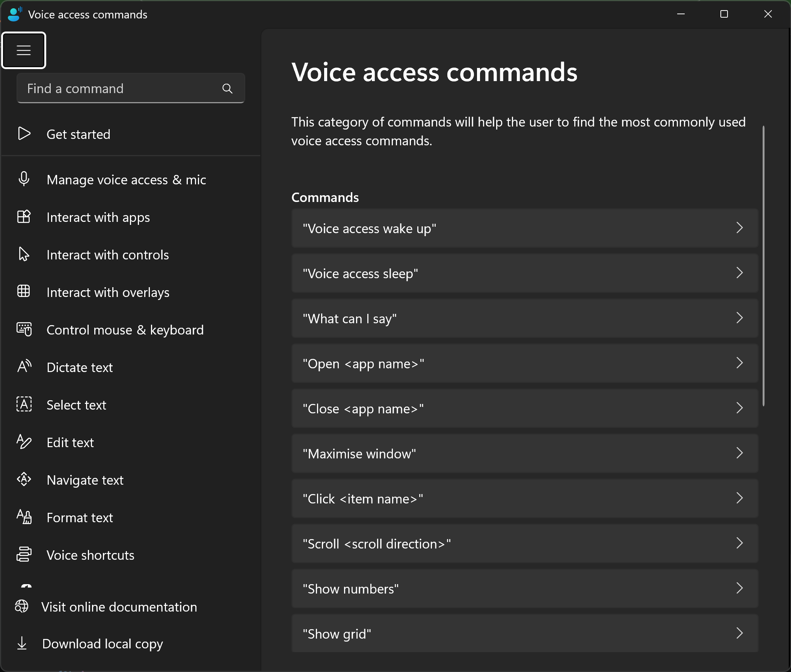This screenshot has width=791, height=672.
Task: Select the Dictate text microphone icon
Action: coord(24,367)
